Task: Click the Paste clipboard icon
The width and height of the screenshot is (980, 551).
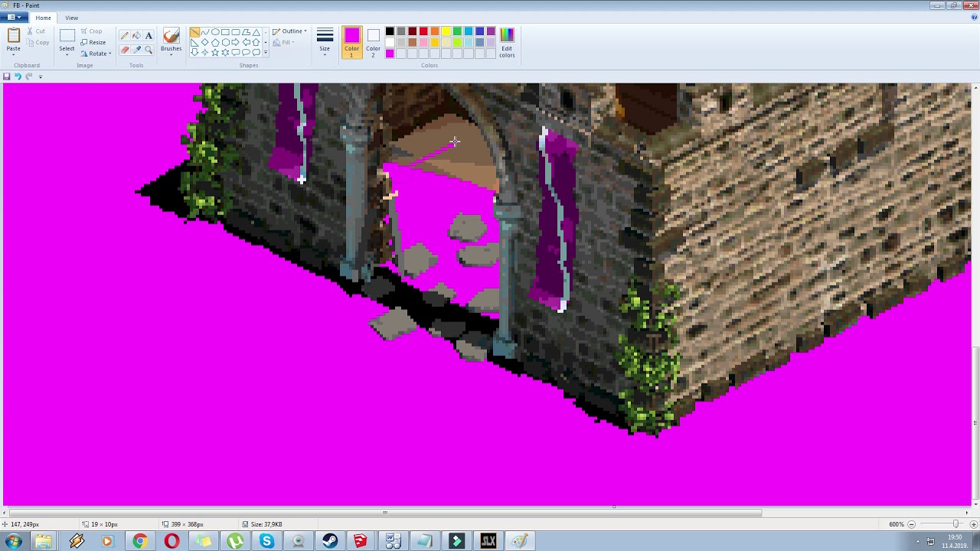Action: pyautogui.click(x=14, y=36)
